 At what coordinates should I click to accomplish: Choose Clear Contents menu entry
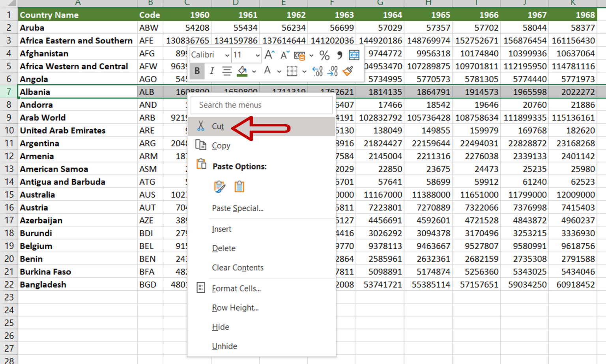click(262, 268)
